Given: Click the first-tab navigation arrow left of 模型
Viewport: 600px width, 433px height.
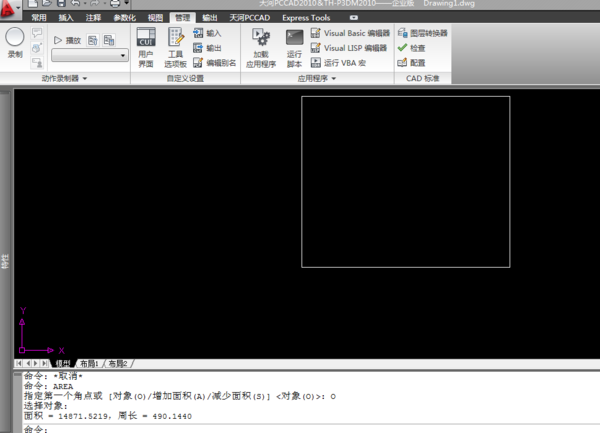Looking at the screenshot, I should 19,363.
